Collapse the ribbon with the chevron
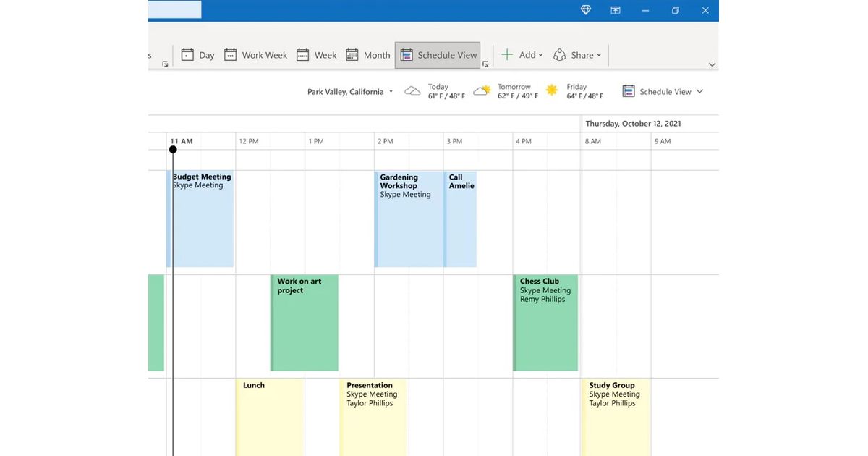Viewport: 868px width, 456px height. 712,65
